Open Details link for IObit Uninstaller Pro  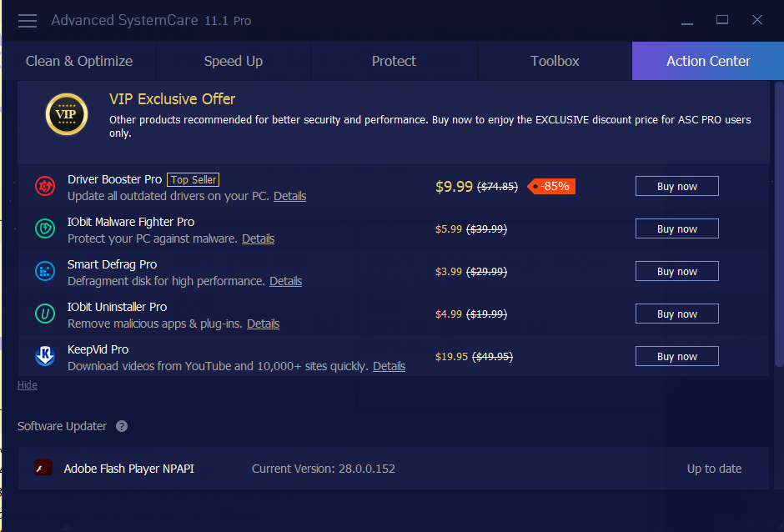tap(264, 324)
